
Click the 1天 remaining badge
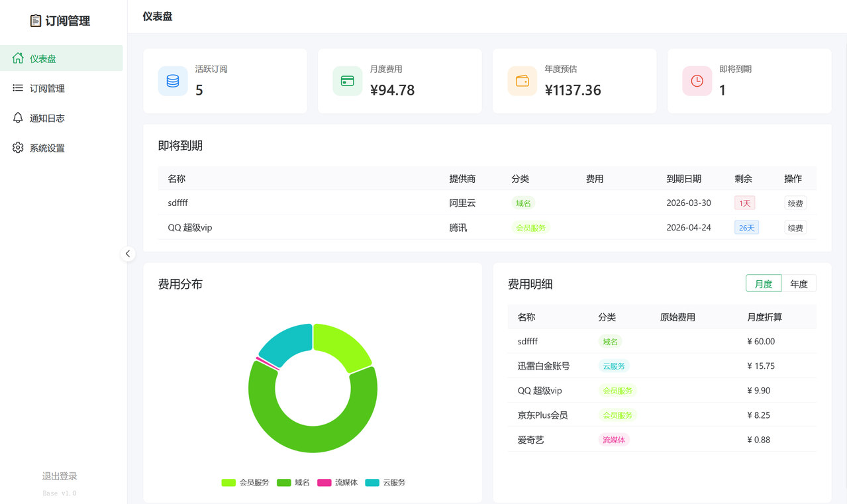pos(745,203)
